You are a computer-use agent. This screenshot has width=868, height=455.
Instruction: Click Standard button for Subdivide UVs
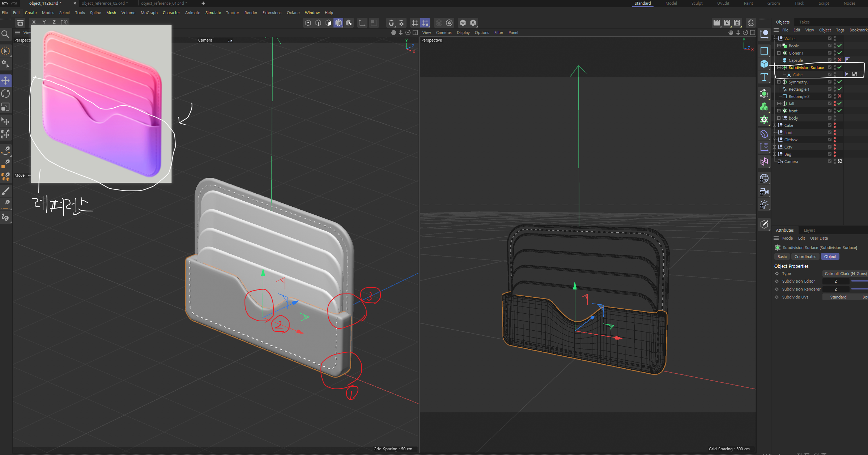coord(838,297)
